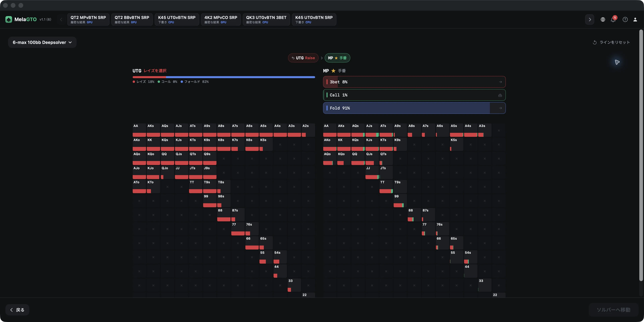Click the フォールド 82% legend entry
Image resolution: width=644 pixels, height=322 pixels.
tap(195, 82)
